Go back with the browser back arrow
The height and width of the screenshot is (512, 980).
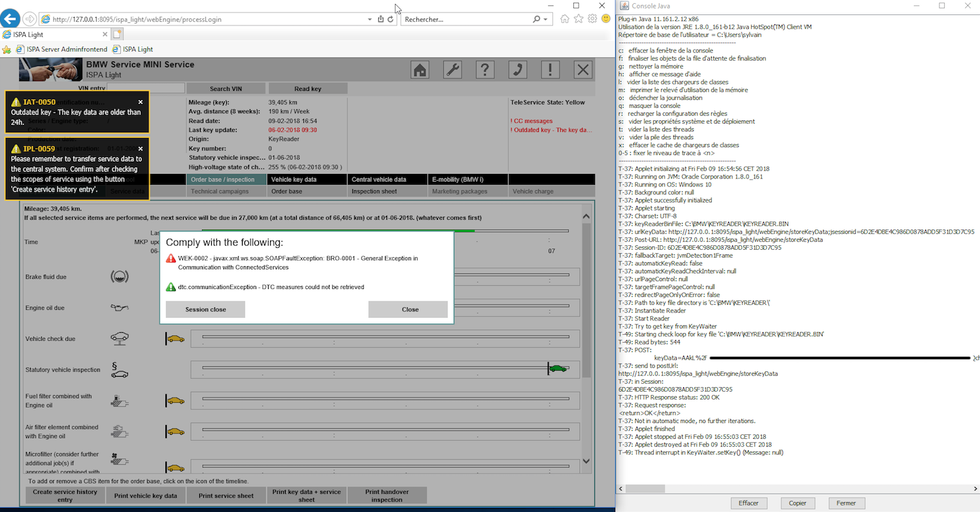(x=10, y=19)
